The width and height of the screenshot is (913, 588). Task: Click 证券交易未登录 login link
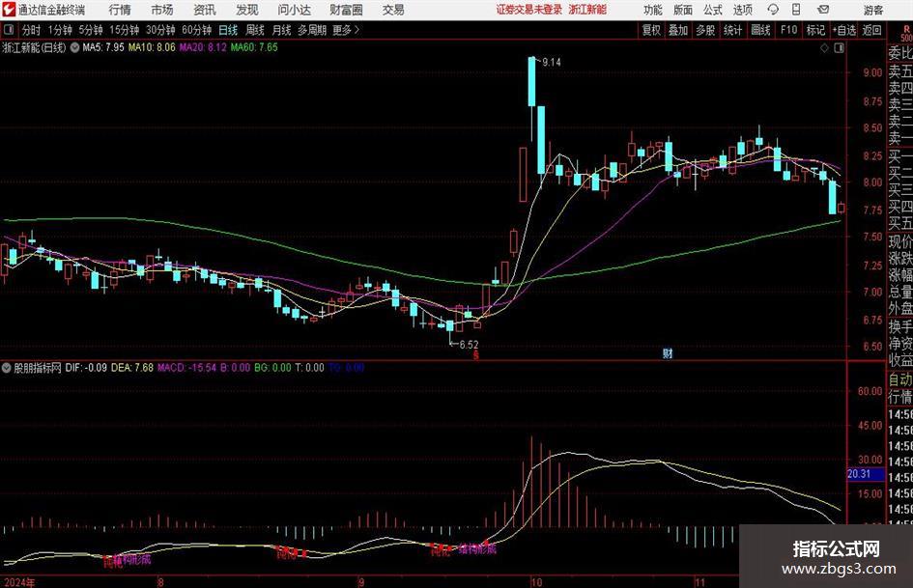pos(529,10)
